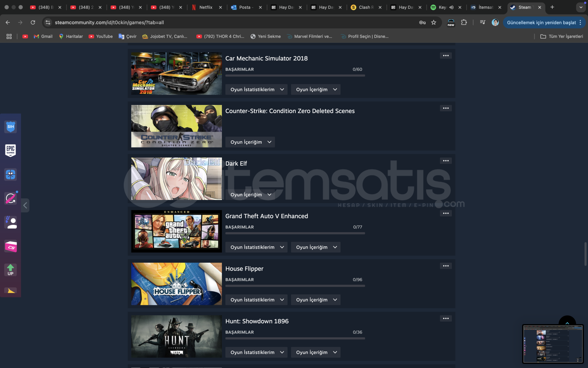
Task: Expand Oyun İçeriğim for House Flipper
Action: 316,300
